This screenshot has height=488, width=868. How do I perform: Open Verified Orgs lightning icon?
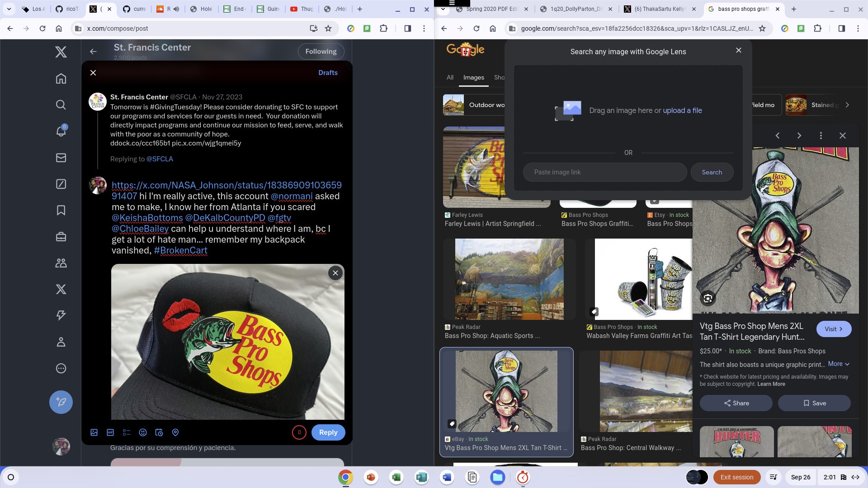click(61, 315)
